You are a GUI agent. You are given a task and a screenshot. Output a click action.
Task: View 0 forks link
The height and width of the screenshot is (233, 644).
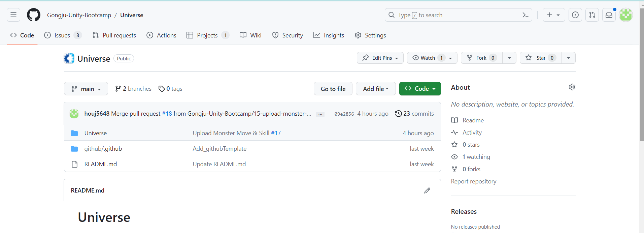click(466, 169)
